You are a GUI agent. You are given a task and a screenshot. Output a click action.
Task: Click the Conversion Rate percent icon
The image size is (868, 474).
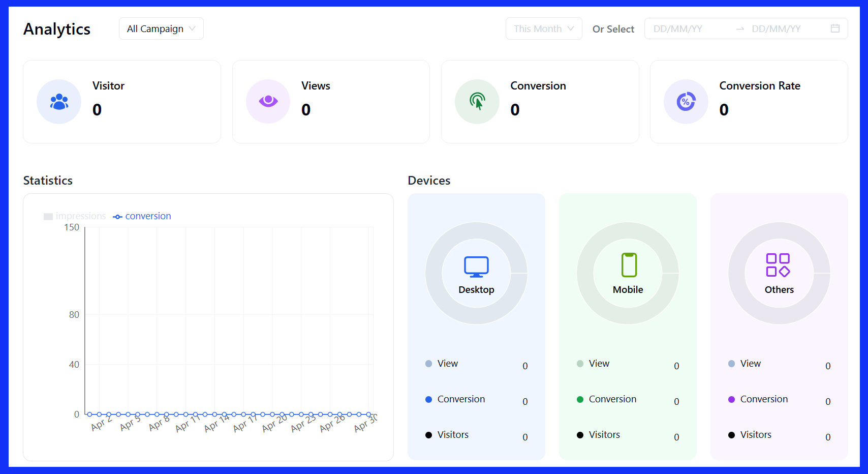click(x=686, y=102)
